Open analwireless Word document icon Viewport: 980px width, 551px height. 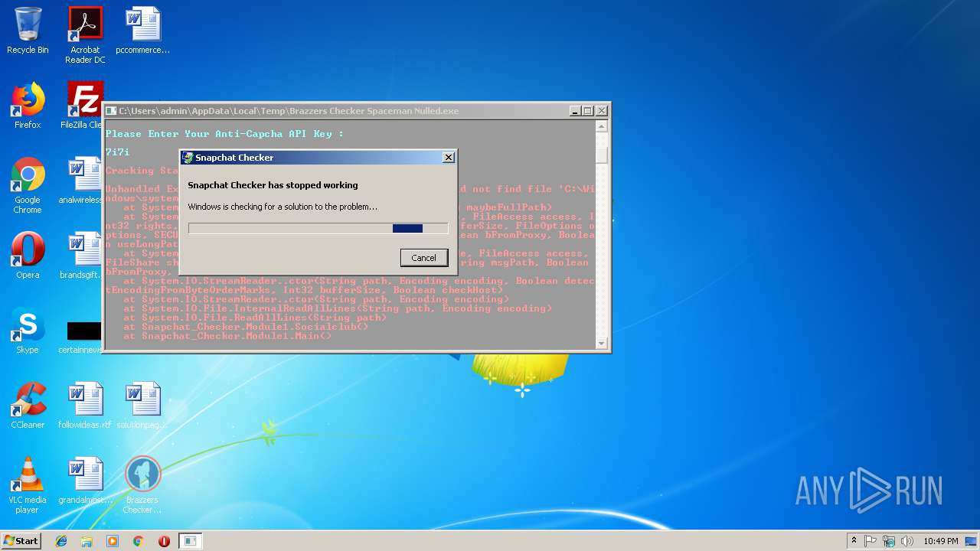click(84, 181)
